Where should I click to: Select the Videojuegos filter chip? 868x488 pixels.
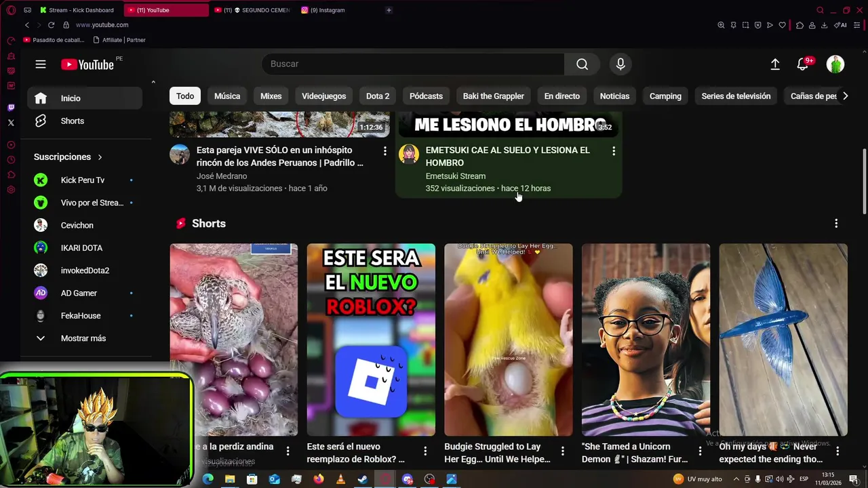(323, 96)
